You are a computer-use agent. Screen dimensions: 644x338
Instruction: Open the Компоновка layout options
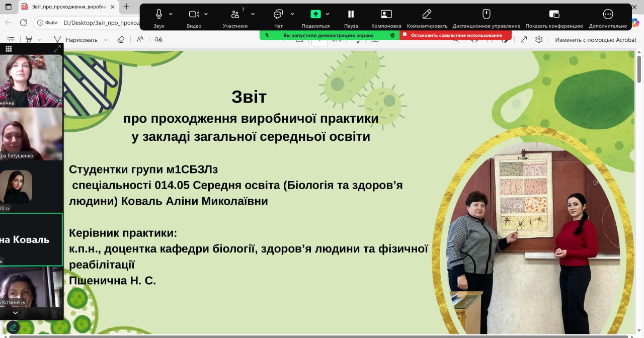(386, 14)
